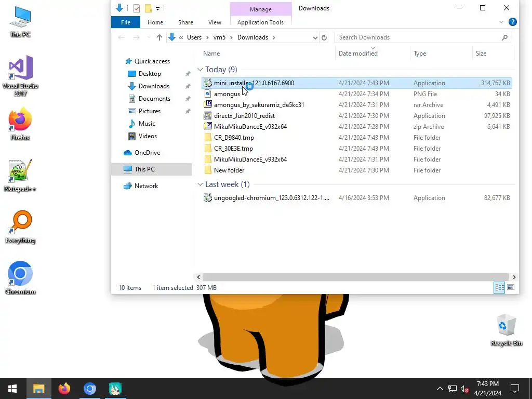
Task: Show hidden system tray icons
Action: click(440, 389)
